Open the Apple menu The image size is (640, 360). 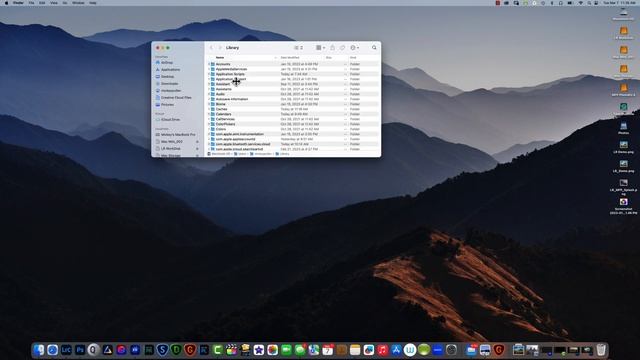click(6, 3)
